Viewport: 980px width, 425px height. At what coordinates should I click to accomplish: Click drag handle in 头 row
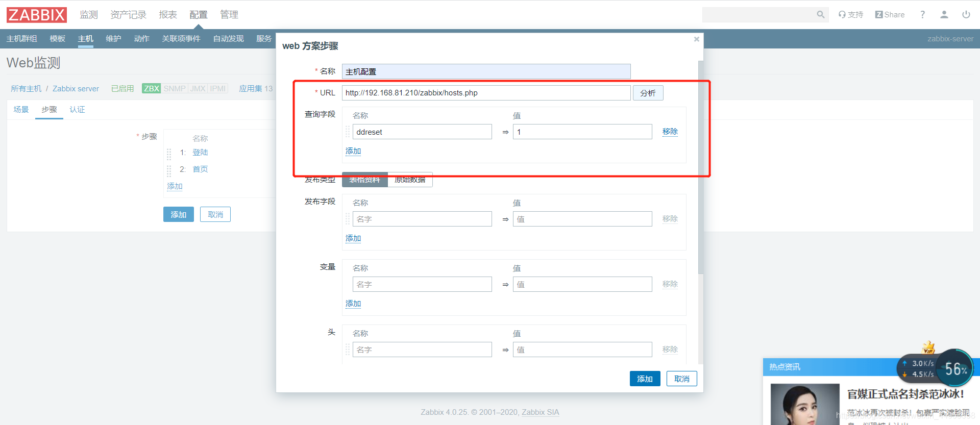click(x=348, y=349)
